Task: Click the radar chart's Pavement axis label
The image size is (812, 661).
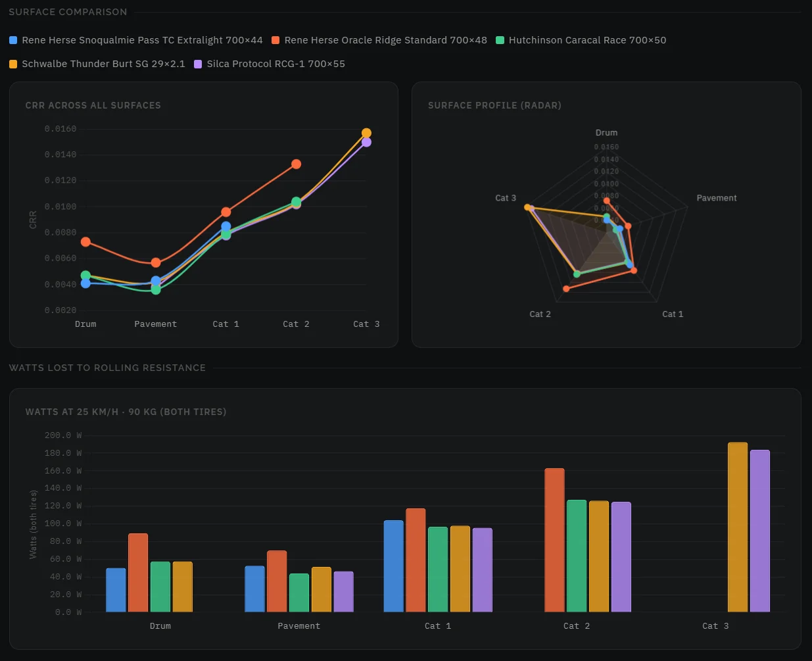Action: [717, 198]
